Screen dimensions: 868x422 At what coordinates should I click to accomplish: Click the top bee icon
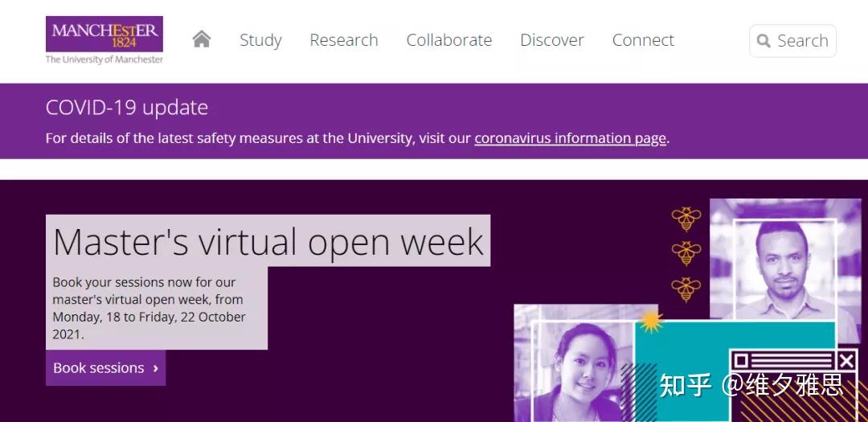point(686,219)
